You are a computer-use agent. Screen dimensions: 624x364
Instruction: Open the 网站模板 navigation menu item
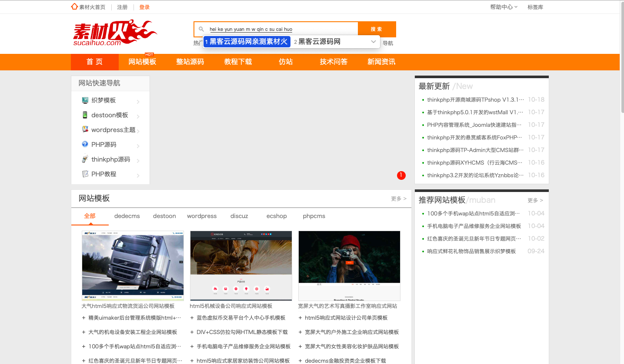coord(142,62)
